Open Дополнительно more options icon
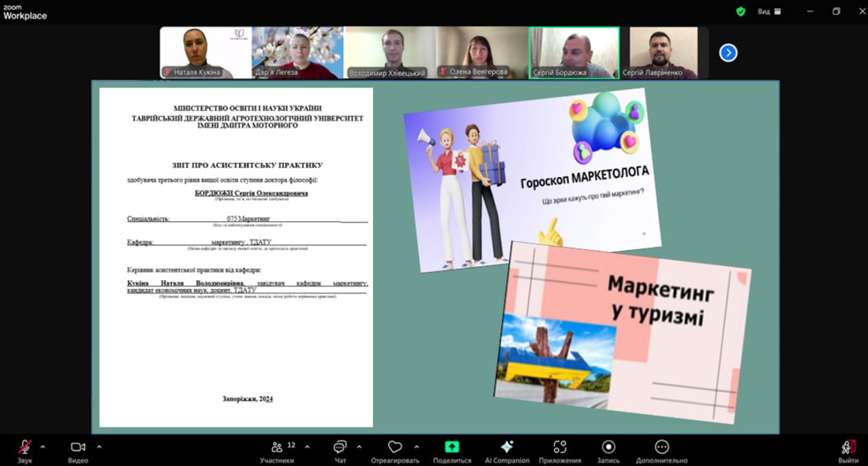 (x=662, y=448)
